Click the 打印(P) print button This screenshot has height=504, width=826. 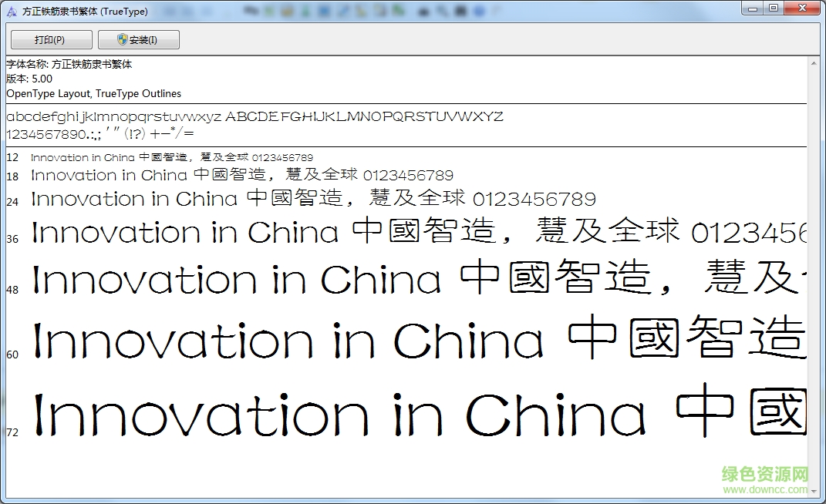pos(52,39)
